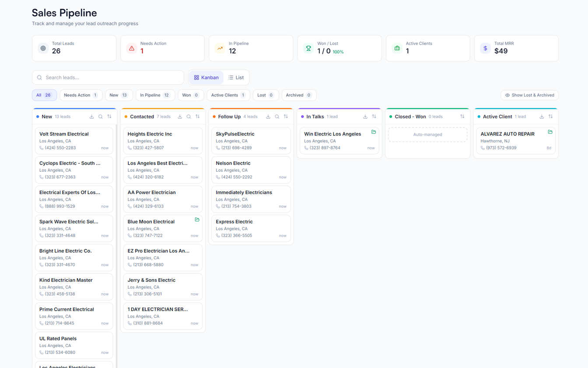588x368 pixels.
Task: Switch to List view
Action: [x=236, y=78]
